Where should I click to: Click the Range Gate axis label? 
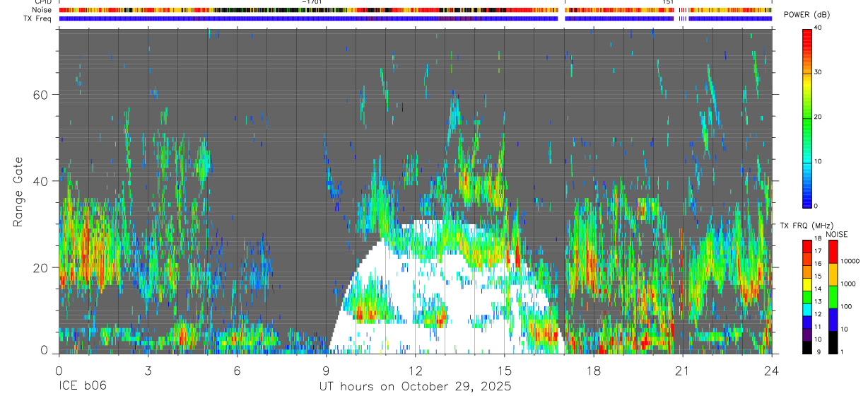(19, 192)
